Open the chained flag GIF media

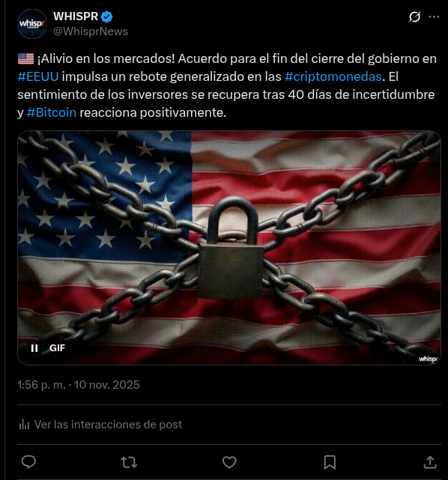229,248
